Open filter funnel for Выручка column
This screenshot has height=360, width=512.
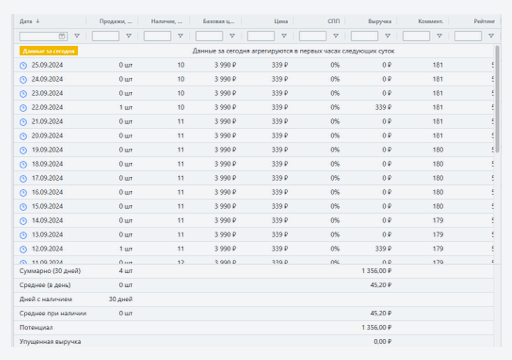click(x=388, y=36)
